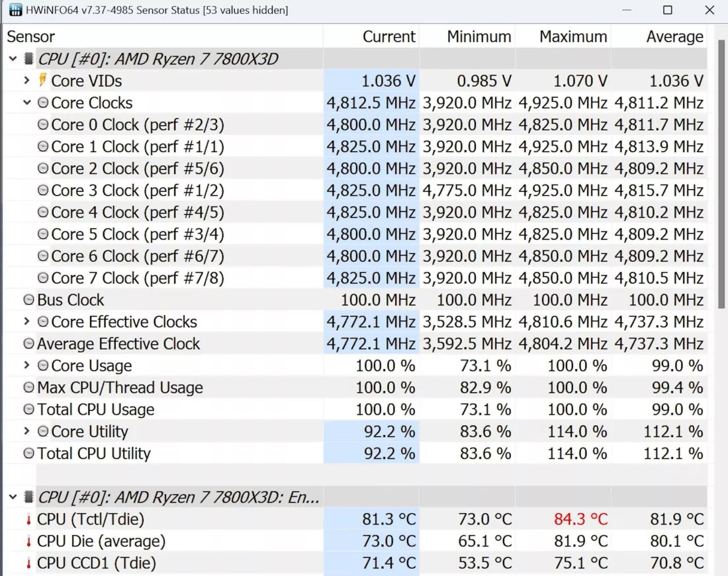
Task: Collapse the CPU [#0] Ryzen 7800X3D section
Action: click(13, 58)
